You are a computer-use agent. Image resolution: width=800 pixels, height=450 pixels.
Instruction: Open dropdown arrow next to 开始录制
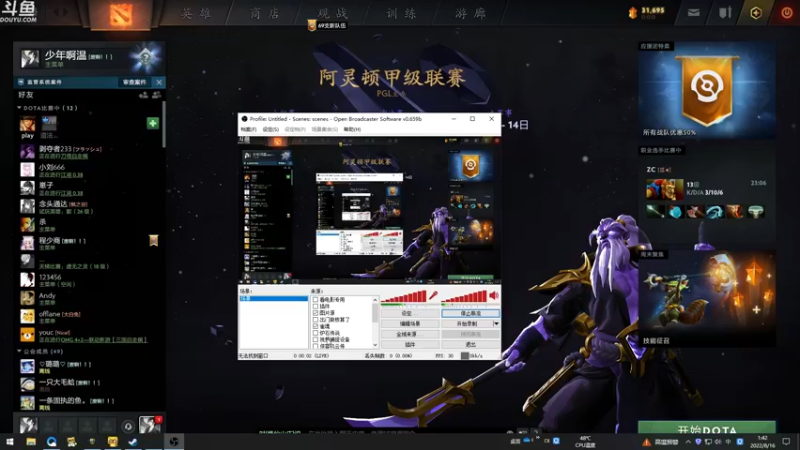pos(496,323)
